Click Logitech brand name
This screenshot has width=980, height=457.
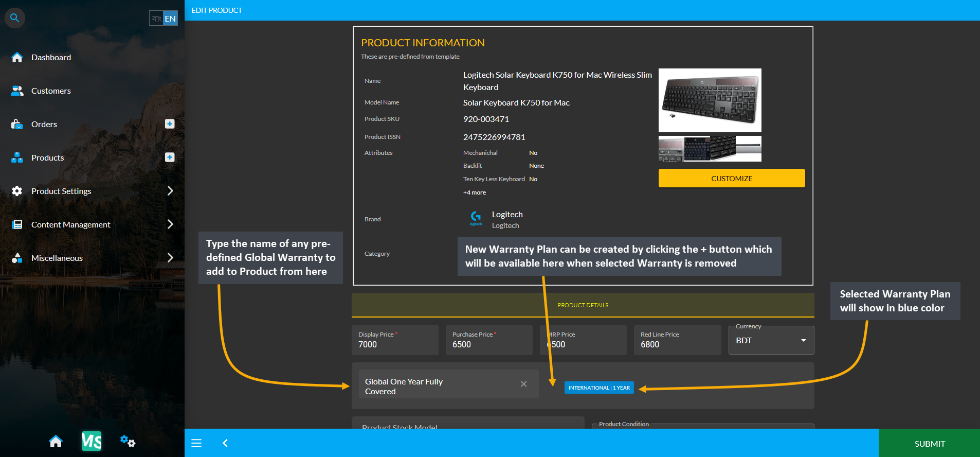tap(507, 215)
